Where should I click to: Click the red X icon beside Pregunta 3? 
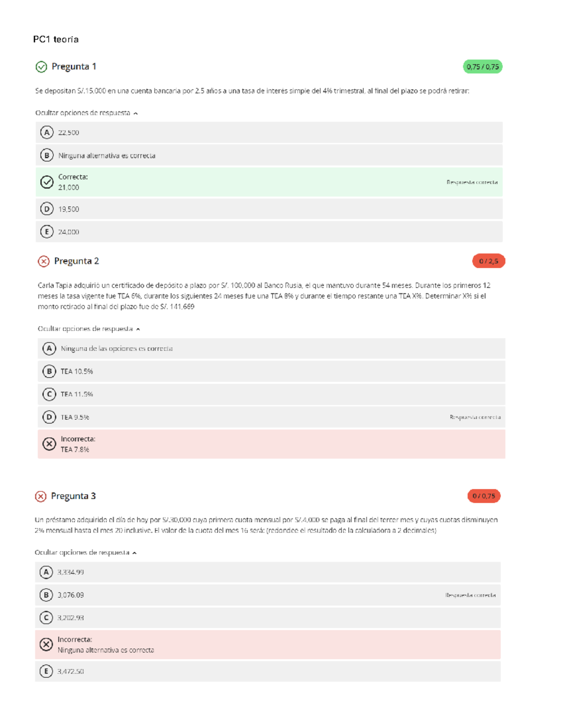(41, 496)
